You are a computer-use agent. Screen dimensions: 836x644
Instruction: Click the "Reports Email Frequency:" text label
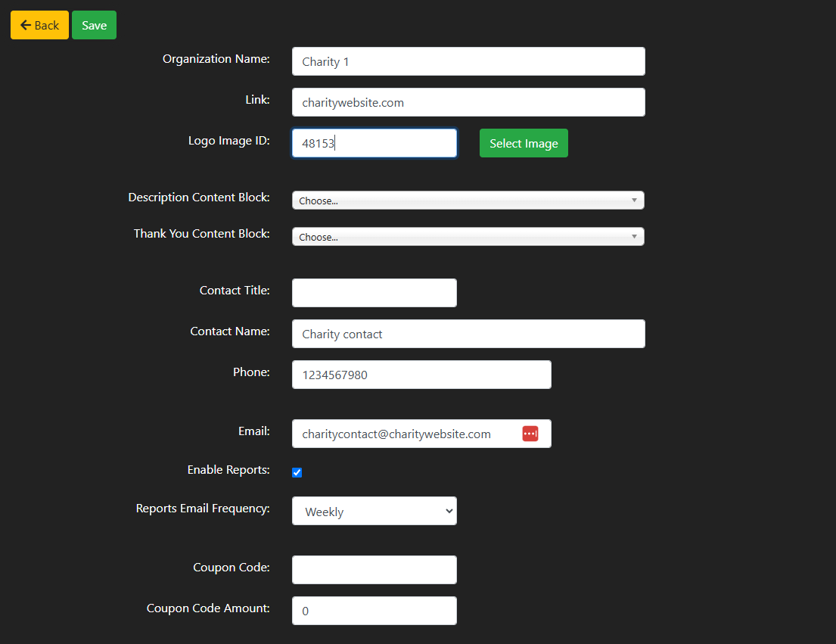[x=202, y=509]
